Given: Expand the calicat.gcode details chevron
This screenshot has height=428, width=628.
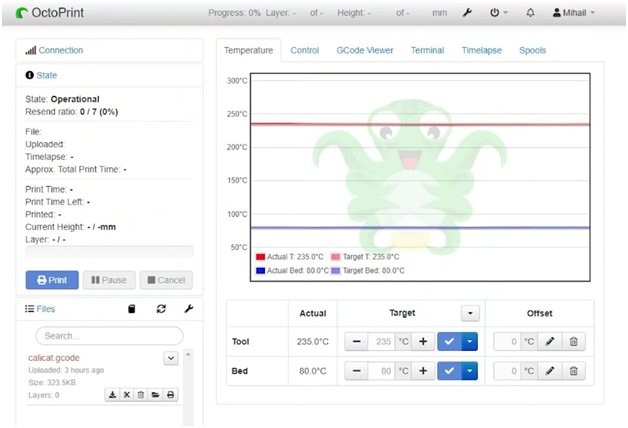Looking at the screenshot, I should click(x=170, y=358).
